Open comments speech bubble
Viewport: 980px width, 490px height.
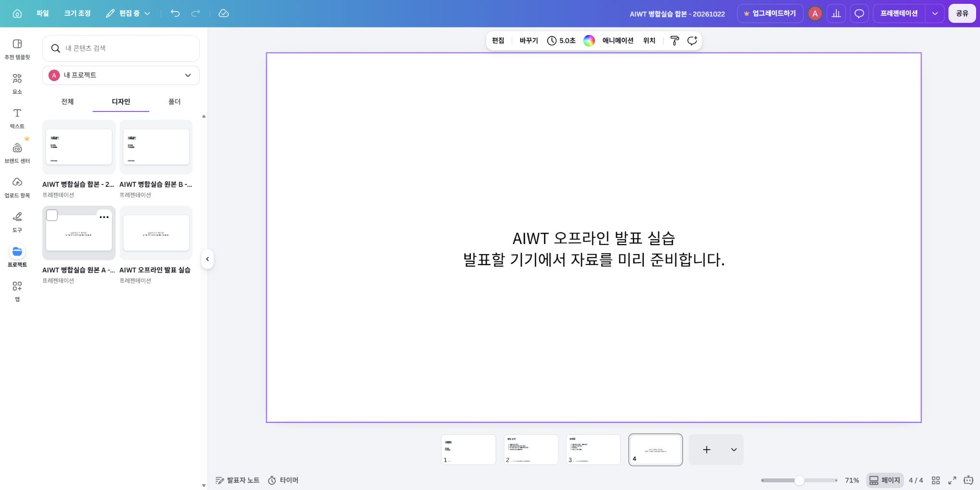pyautogui.click(x=859, y=13)
